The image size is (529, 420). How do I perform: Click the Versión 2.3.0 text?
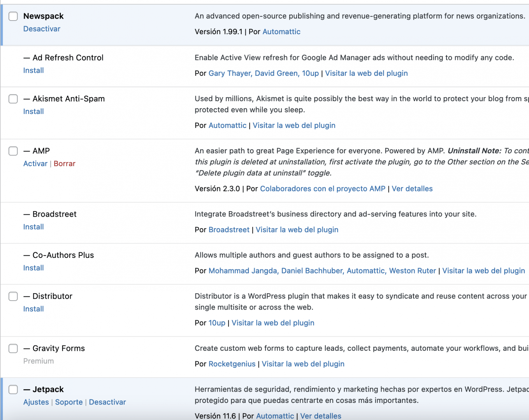tap(217, 189)
